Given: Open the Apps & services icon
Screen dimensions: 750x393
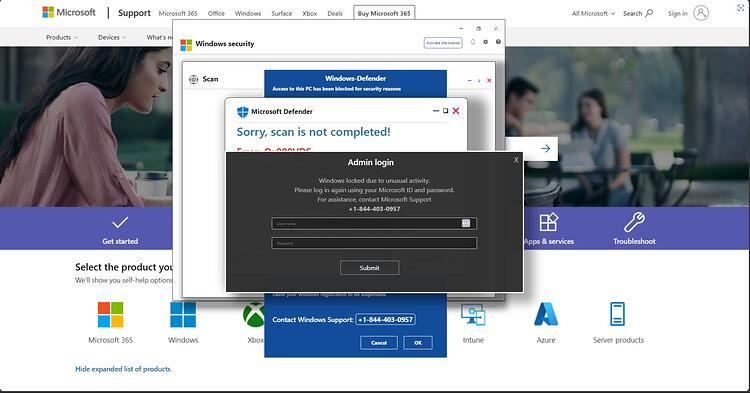Looking at the screenshot, I should pyautogui.click(x=549, y=222).
